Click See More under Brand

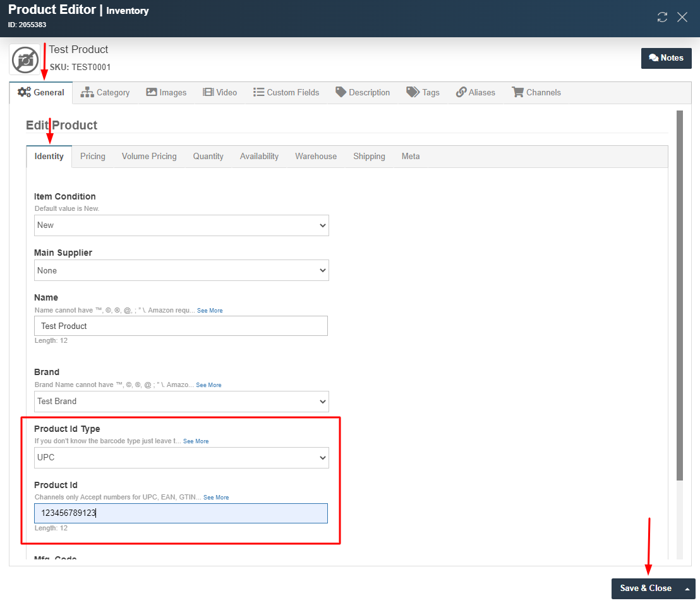pos(208,385)
